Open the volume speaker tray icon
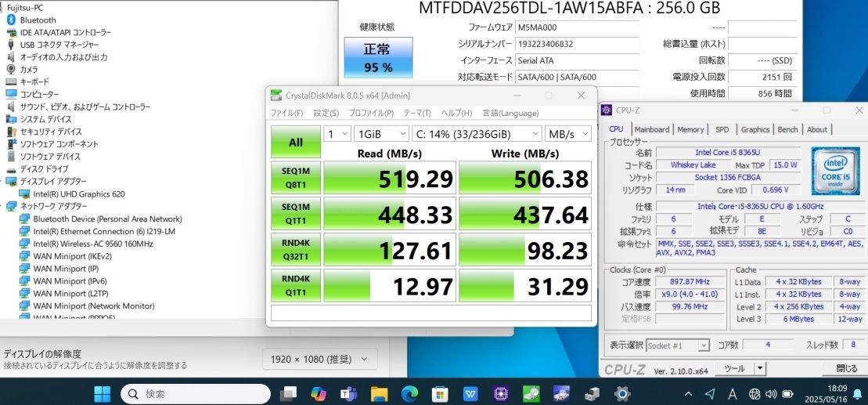The width and height of the screenshot is (868, 405). coord(771,395)
